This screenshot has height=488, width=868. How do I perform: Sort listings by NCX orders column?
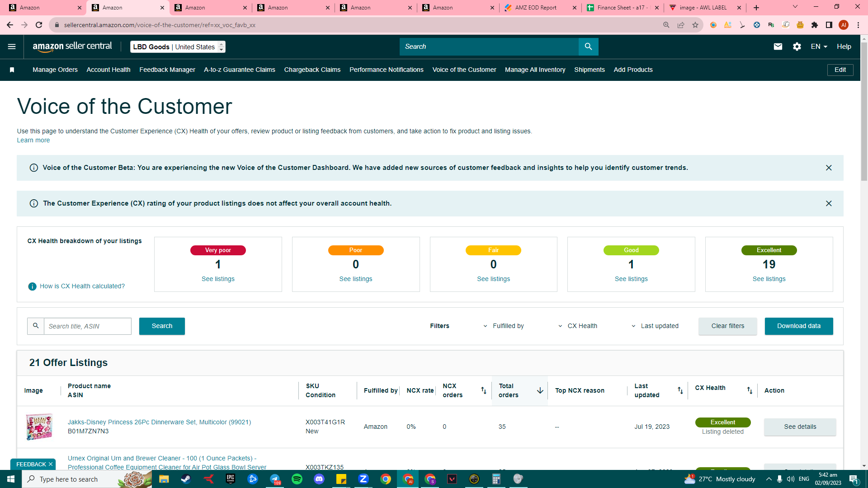click(483, 390)
